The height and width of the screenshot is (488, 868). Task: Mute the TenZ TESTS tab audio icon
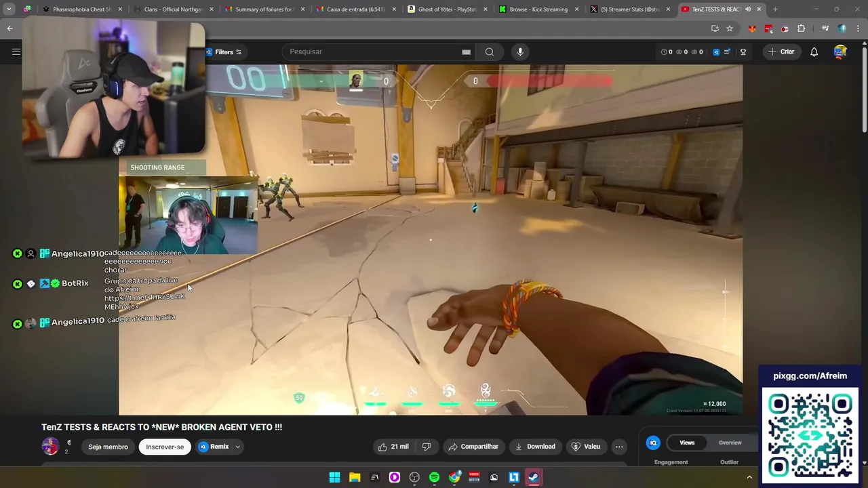click(748, 9)
